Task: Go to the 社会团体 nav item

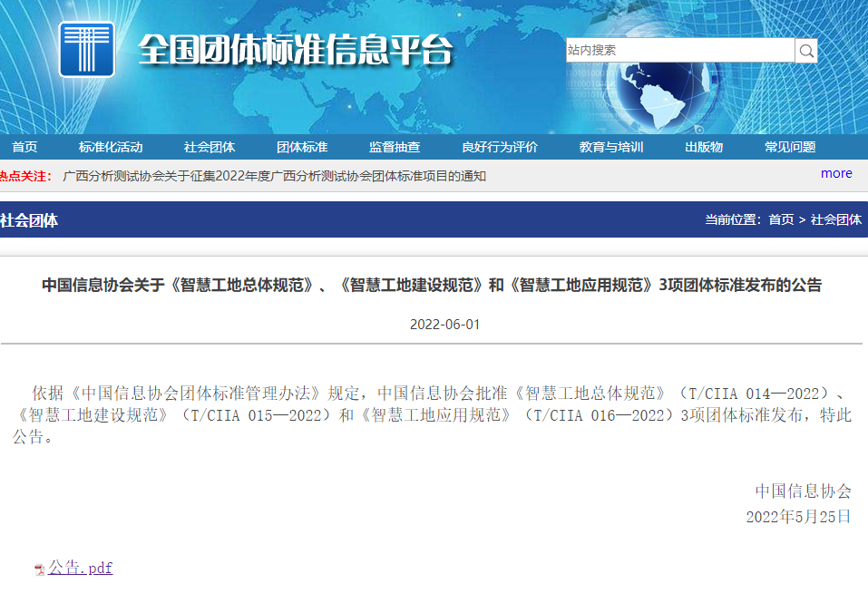Action: tap(210, 147)
